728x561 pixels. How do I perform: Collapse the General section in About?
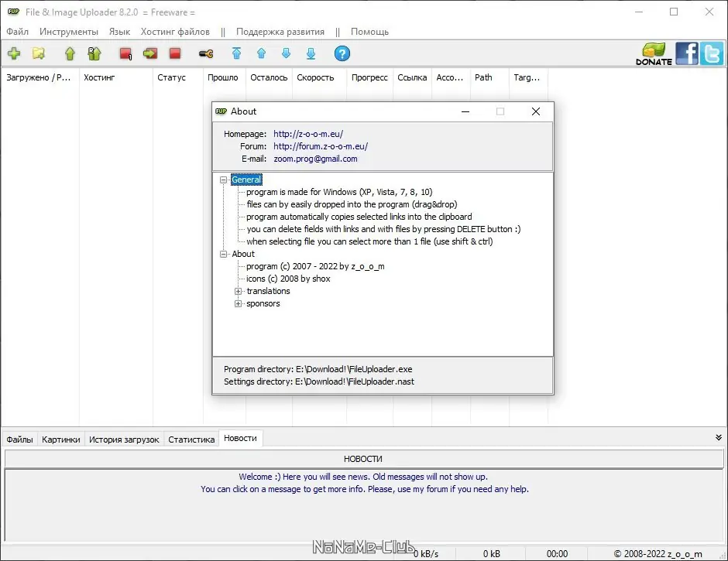coord(225,179)
